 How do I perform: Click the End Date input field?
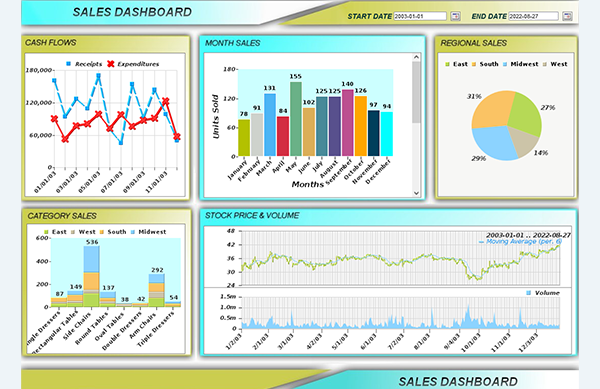(x=533, y=16)
